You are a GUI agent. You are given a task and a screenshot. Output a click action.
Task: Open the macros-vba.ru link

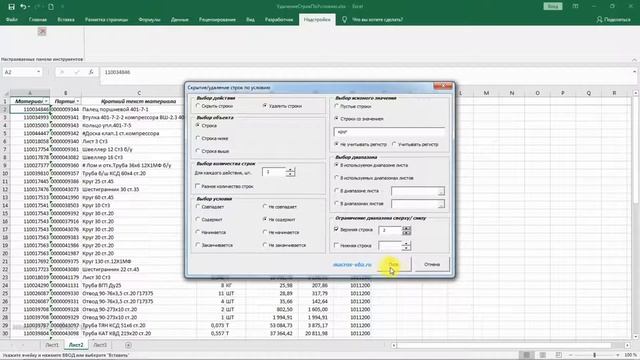pos(352,264)
